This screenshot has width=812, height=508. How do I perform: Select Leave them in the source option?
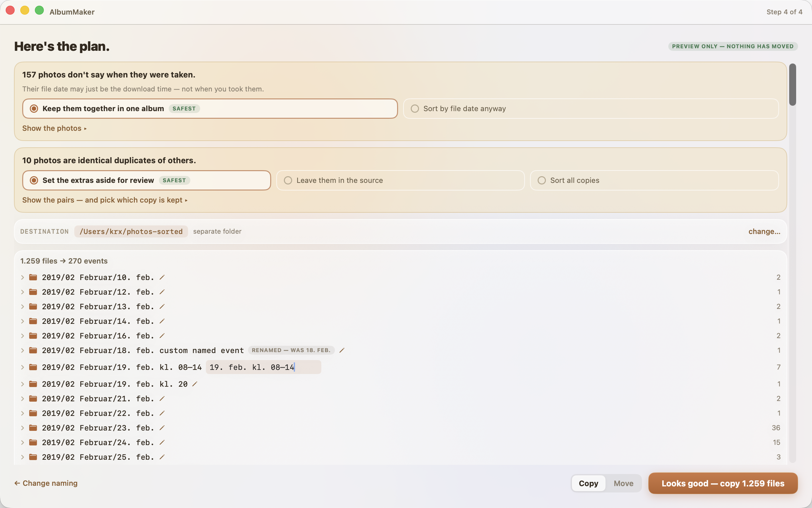400,180
